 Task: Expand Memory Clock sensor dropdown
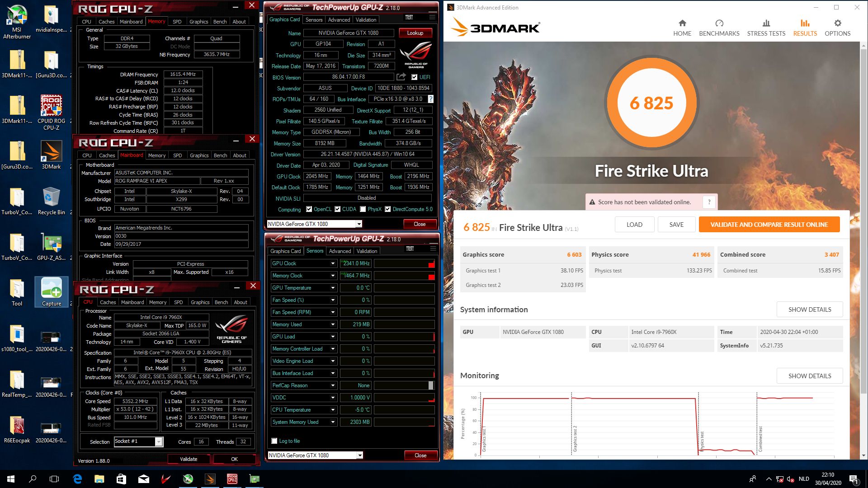pyautogui.click(x=333, y=276)
